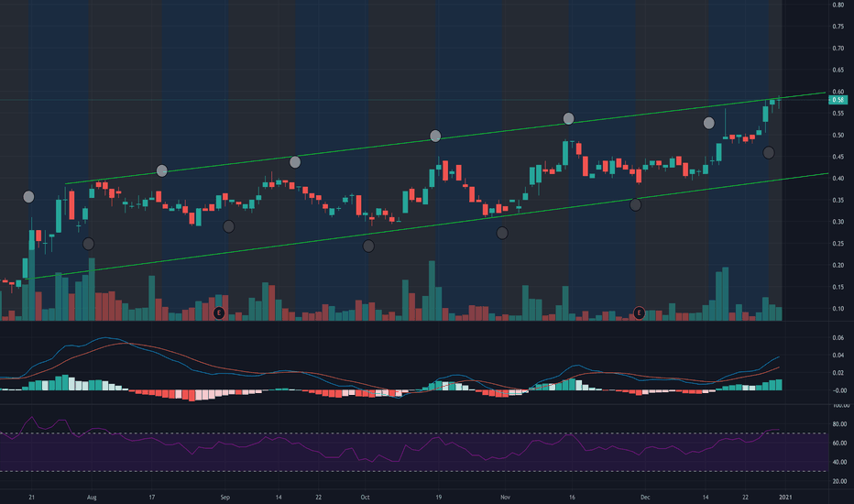Image resolution: width=854 pixels, height=504 pixels.
Task: Click the 17 date label after Aug
Action: (152, 497)
